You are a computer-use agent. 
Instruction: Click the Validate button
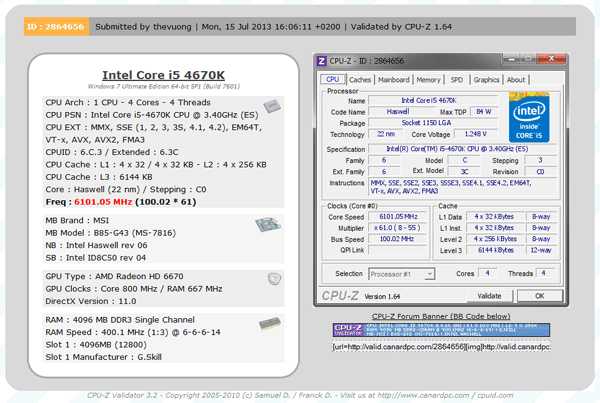point(489,296)
